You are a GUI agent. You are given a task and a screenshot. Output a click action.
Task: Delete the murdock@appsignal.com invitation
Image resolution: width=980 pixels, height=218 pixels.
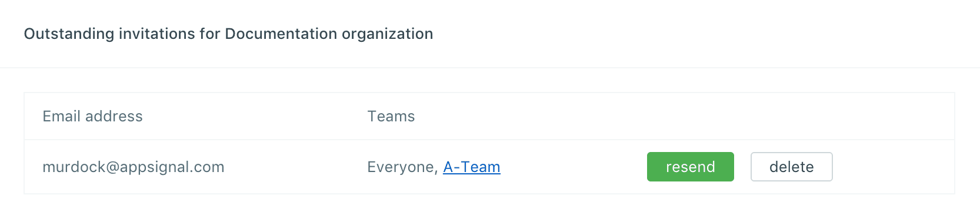[x=791, y=167]
